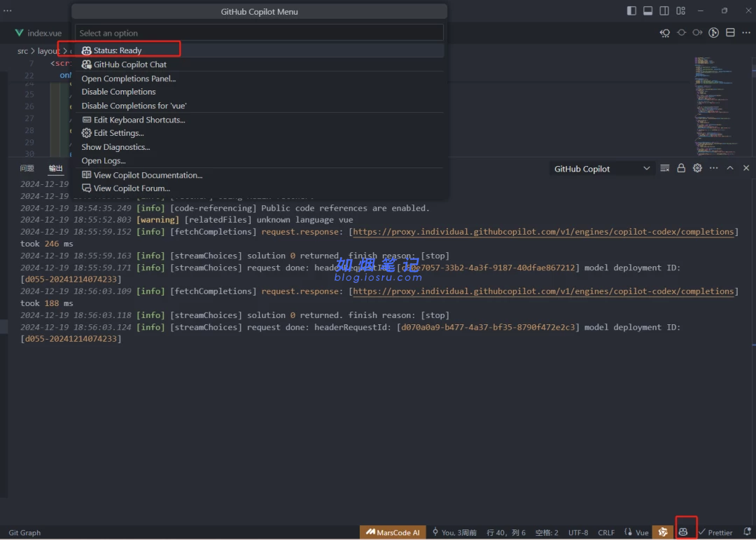
Task: Click 'Public code references are enabled.' text
Action: (x=345, y=208)
